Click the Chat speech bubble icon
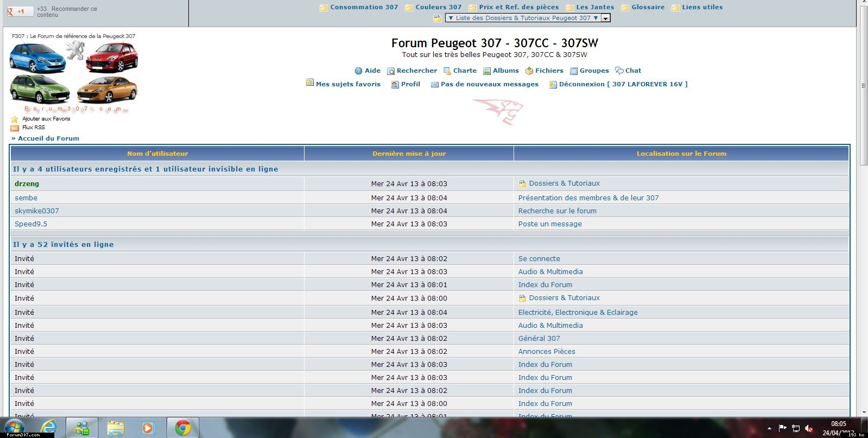Screen dimensions: 868x438 (619, 71)
